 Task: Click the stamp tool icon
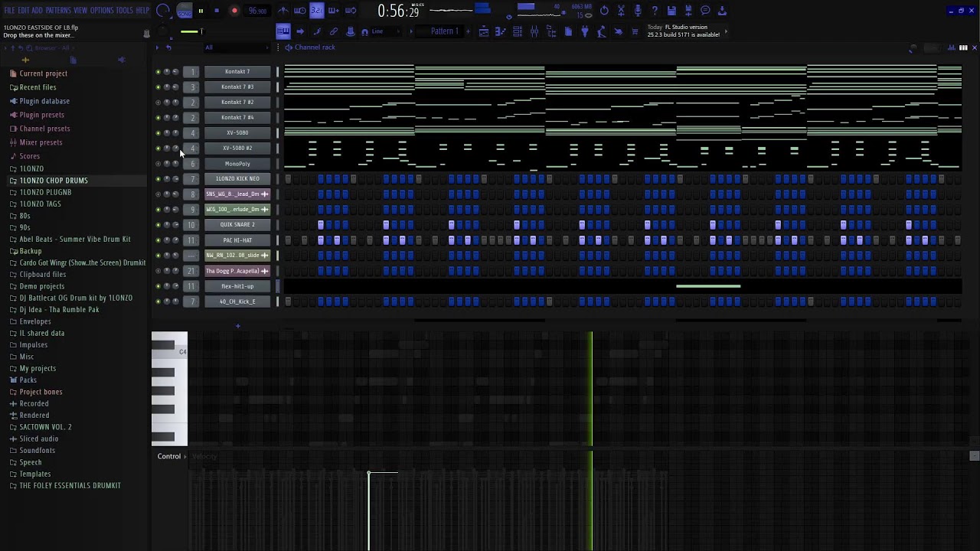(350, 31)
